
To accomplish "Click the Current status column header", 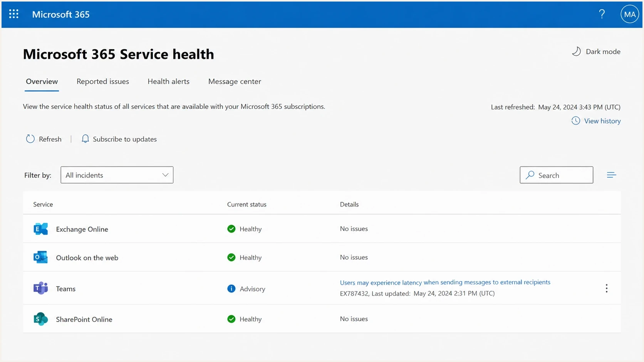I will click(x=247, y=204).
